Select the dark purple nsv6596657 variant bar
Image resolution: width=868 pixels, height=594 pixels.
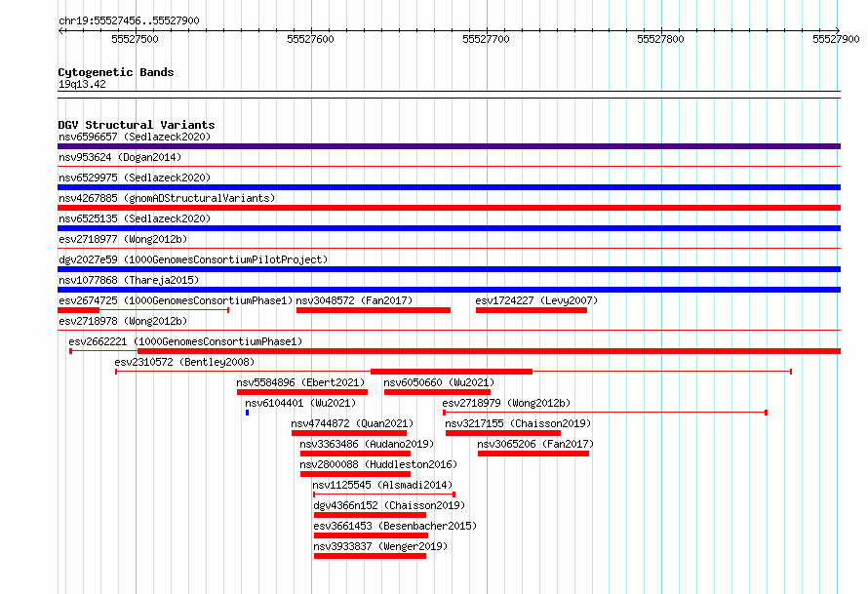[449, 146]
